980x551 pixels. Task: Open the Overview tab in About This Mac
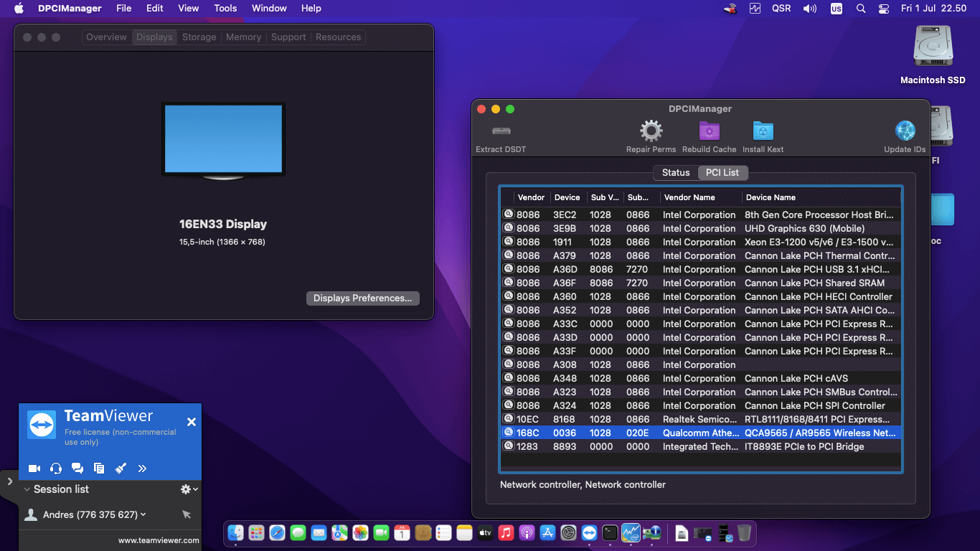pos(106,37)
